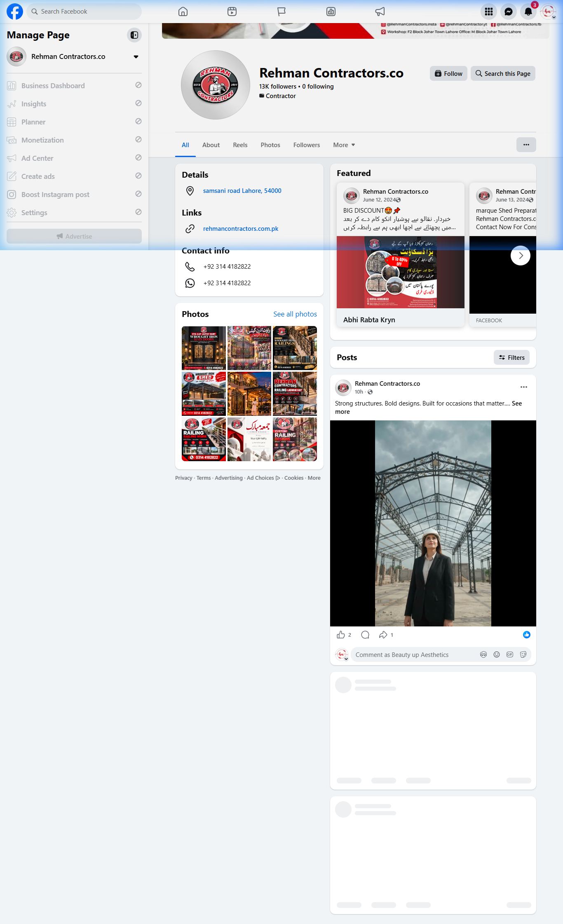Open the grid Menu icon

489,12
